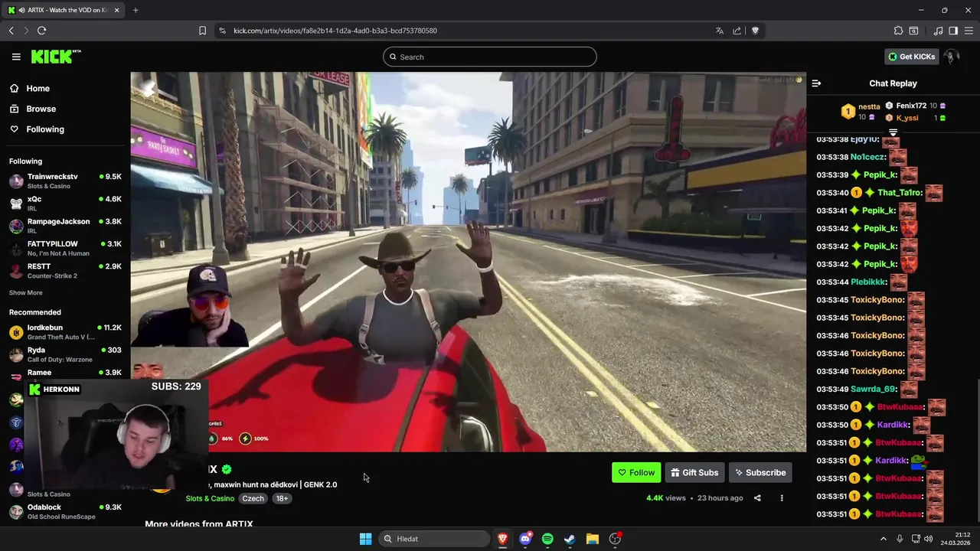The image size is (980, 551).
Task: Click username Sawrda_69 in chat
Action: [873, 389]
